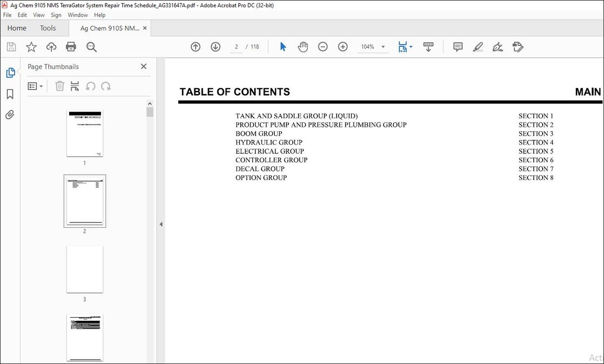
Task: Add a sticky note comment
Action: 457,47
